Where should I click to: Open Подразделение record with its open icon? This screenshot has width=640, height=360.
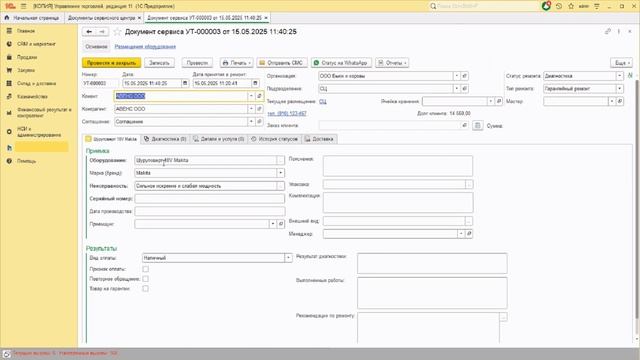tap(464, 89)
